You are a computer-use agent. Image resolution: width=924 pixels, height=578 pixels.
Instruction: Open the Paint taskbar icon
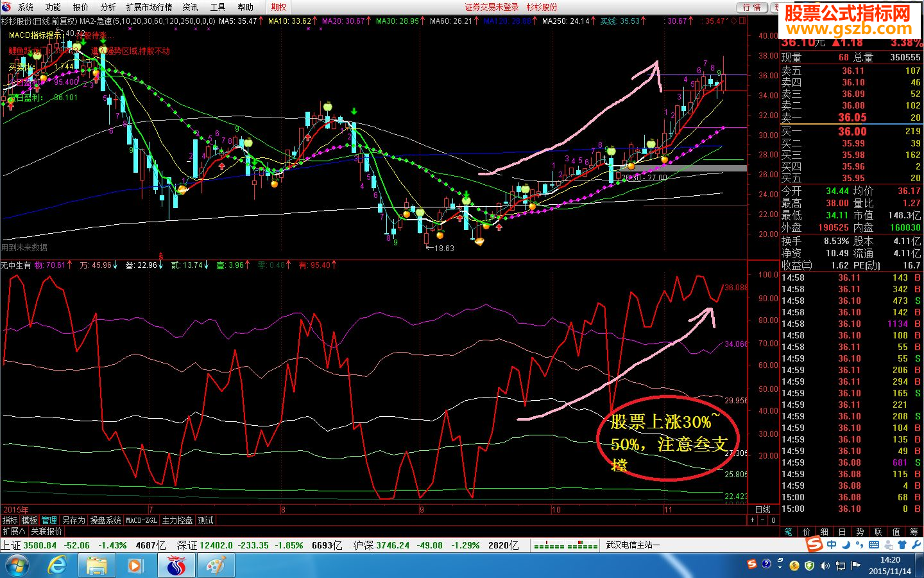click(x=216, y=566)
